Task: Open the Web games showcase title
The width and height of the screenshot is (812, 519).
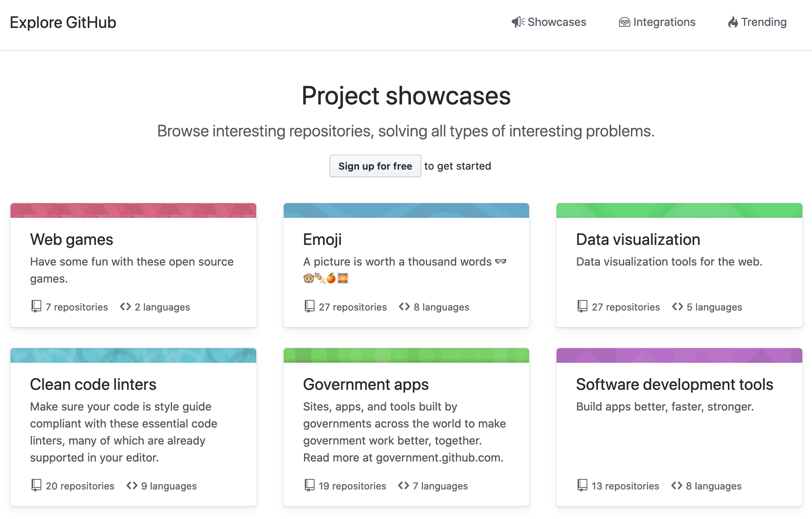Action: (x=72, y=239)
